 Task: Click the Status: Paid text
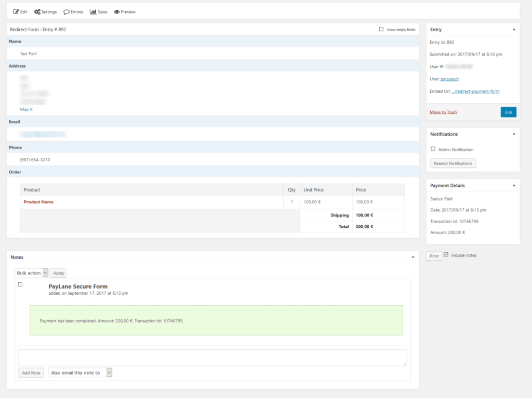441,199
